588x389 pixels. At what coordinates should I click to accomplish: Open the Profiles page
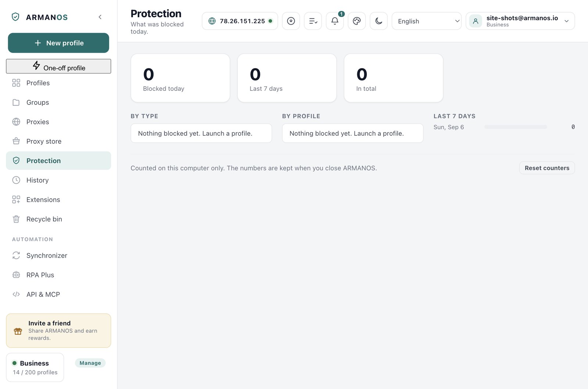pyautogui.click(x=58, y=83)
